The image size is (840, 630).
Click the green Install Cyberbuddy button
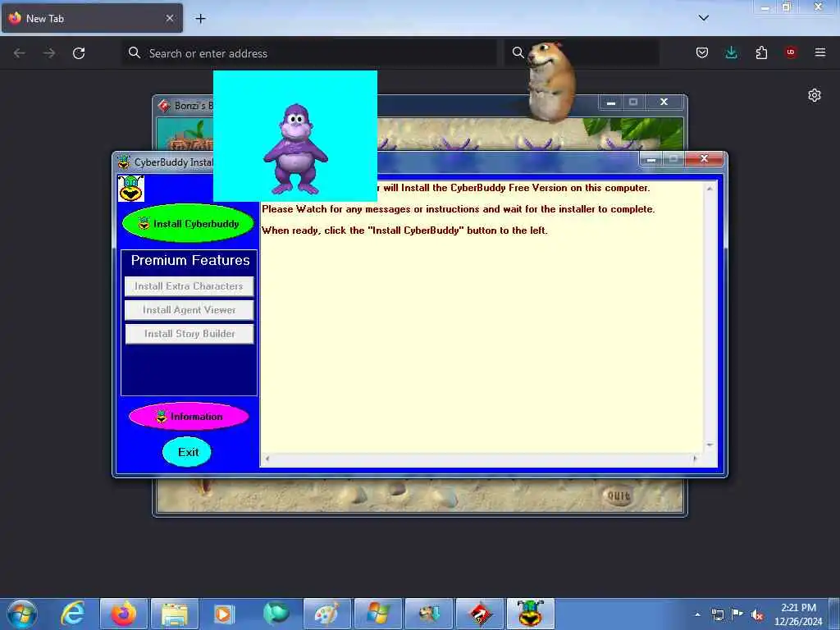(x=188, y=223)
